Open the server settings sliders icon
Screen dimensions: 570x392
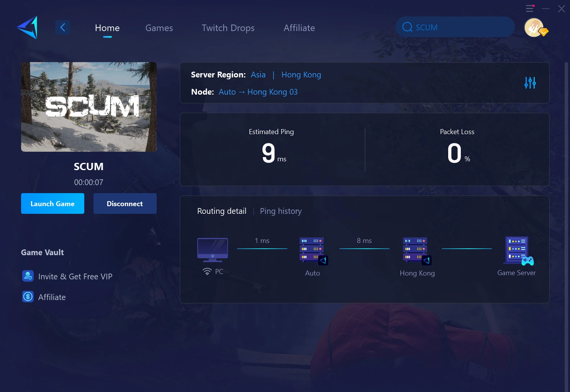click(x=530, y=83)
